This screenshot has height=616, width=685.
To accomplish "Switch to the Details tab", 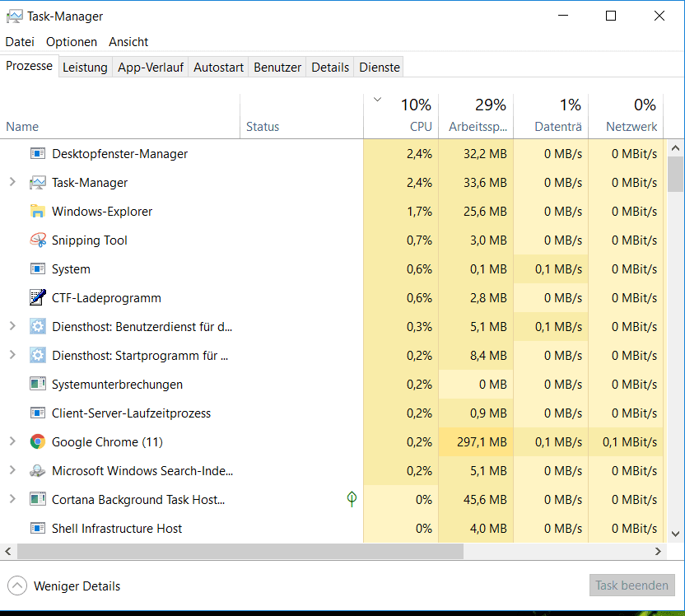I will click(x=330, y=68).
